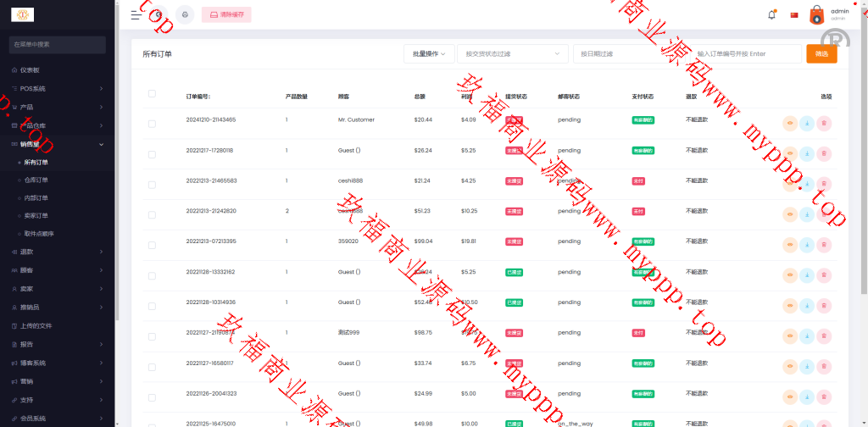Screen dimensions: 868x427
Task: Open the notifications bell
Action: (771, 14)
